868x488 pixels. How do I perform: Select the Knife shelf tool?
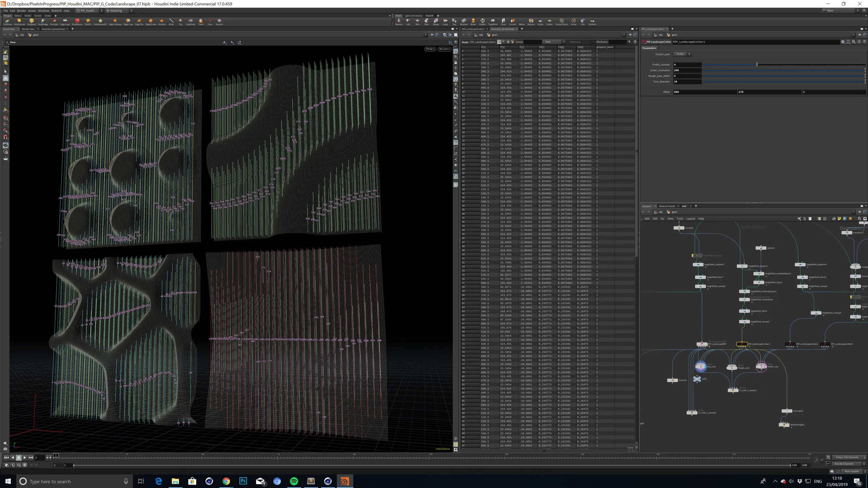coord(171,22)
